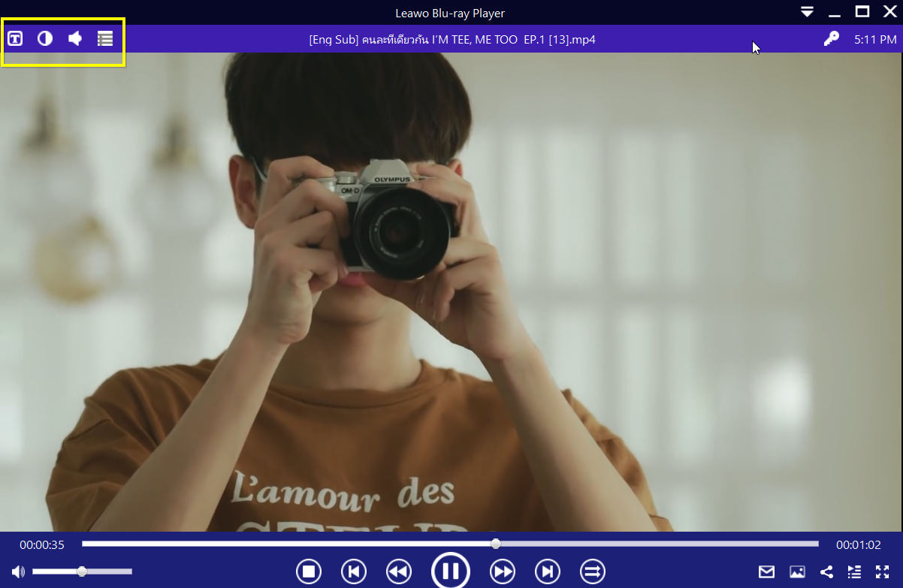The image size is (903, 588).
Task: Open the play order mode selector
Action: click(592, 571)
